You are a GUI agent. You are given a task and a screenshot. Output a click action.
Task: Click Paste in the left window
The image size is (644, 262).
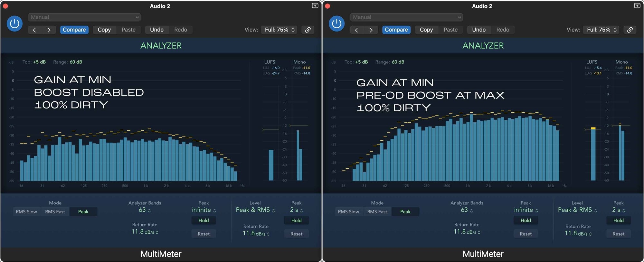pyautogui.click(x=128, y=30)
